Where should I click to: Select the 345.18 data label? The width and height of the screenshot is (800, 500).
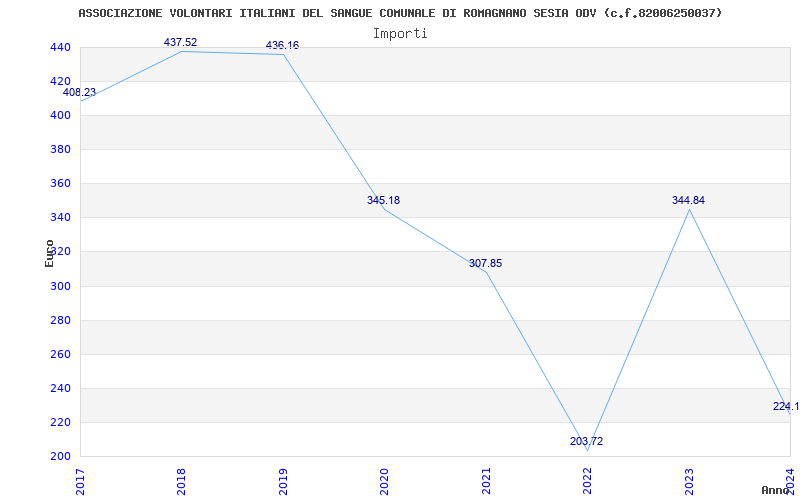pos(383,200)
